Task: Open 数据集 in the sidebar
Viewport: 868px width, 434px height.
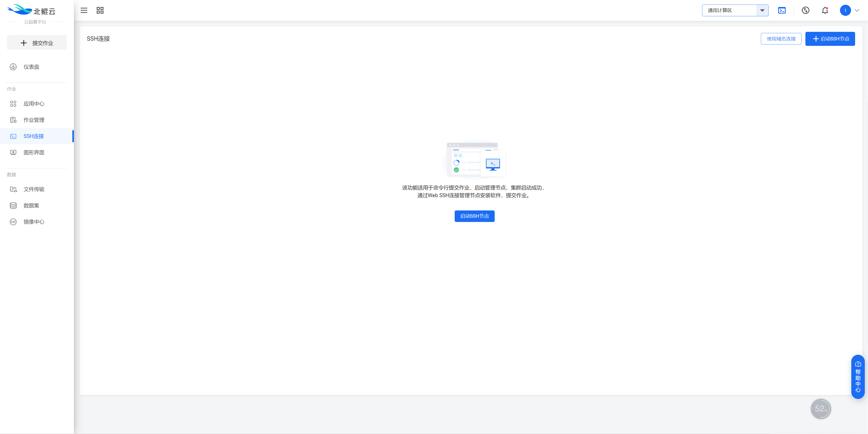Action: 37,205
